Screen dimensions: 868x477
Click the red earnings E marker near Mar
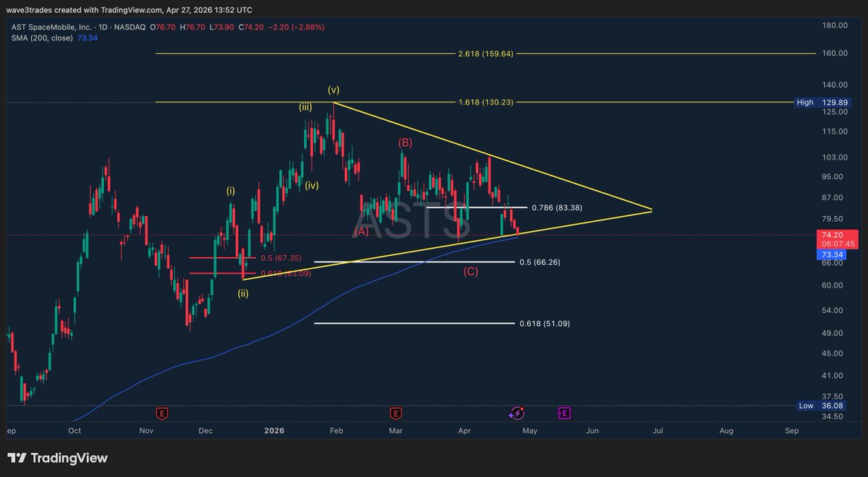(x=396, y=413)
